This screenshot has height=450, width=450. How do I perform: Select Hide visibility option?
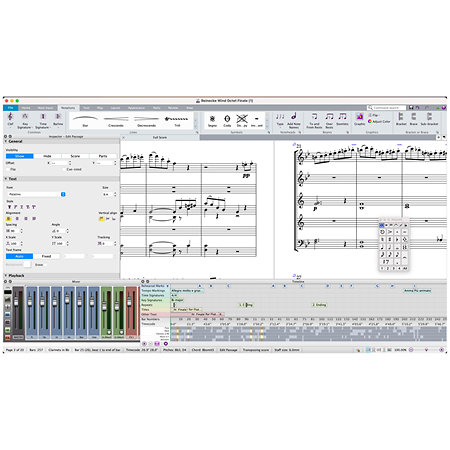pyautogui.click(x=47, y=156)
